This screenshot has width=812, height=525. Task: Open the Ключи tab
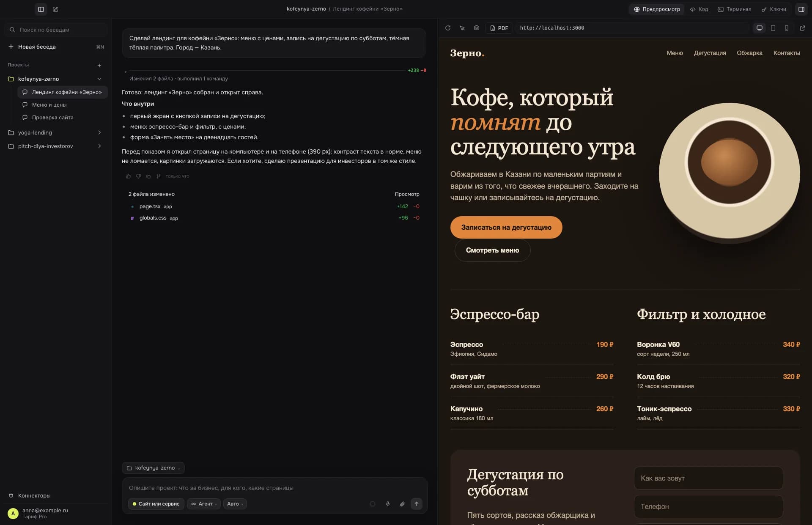774,9
